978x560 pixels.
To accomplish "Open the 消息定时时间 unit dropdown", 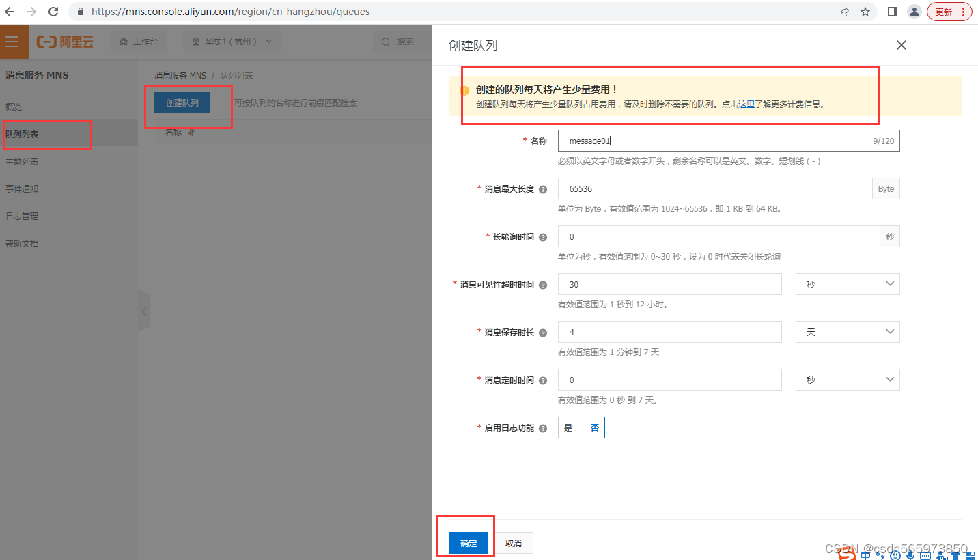I will tap(848, 380).
